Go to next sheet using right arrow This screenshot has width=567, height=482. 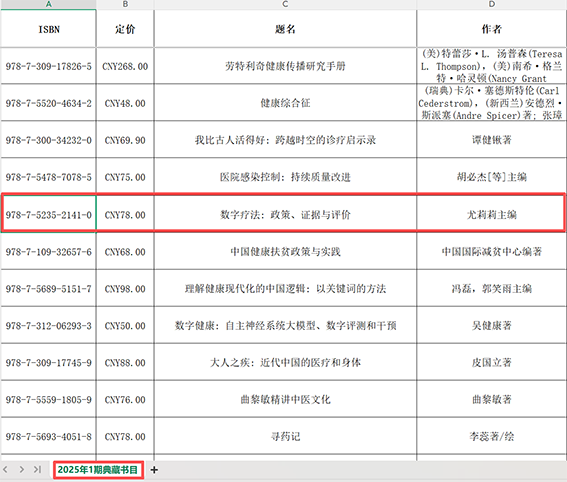coord(22,470)
